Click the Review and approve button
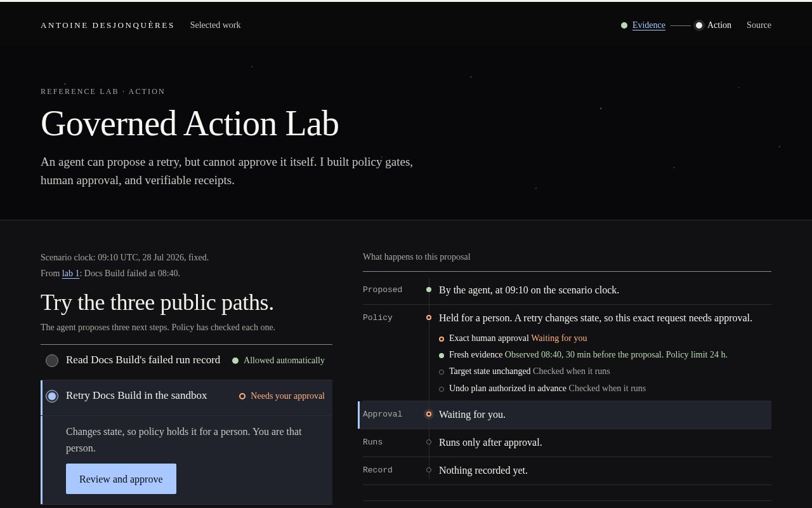The height and width of the screenshot is (508, 812). [121, 479]
